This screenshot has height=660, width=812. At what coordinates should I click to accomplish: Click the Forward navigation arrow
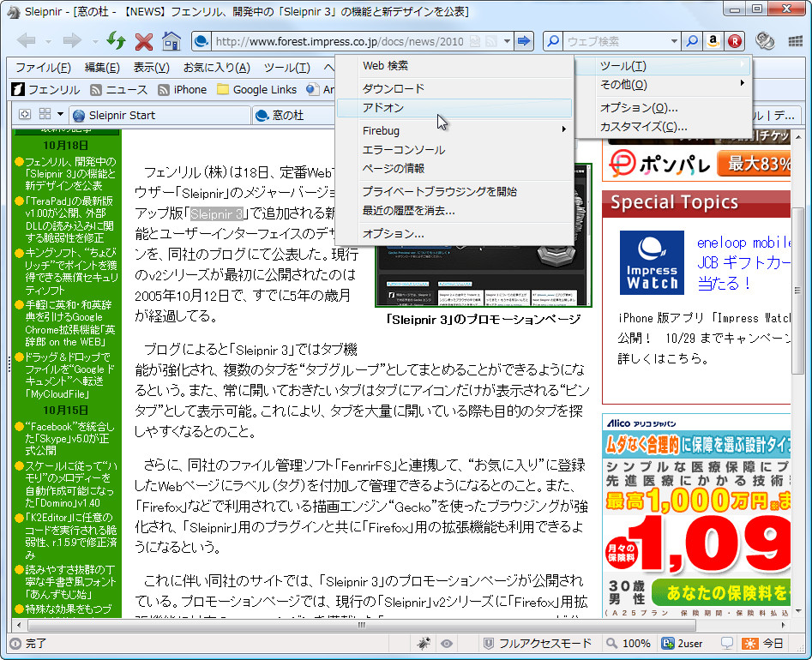72,40
